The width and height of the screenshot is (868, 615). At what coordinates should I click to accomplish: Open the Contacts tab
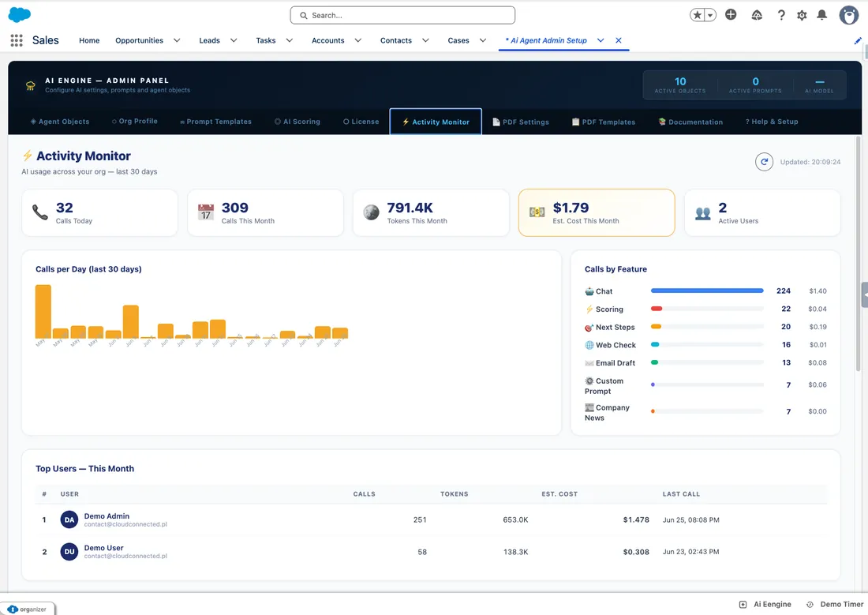coord(396,40)
